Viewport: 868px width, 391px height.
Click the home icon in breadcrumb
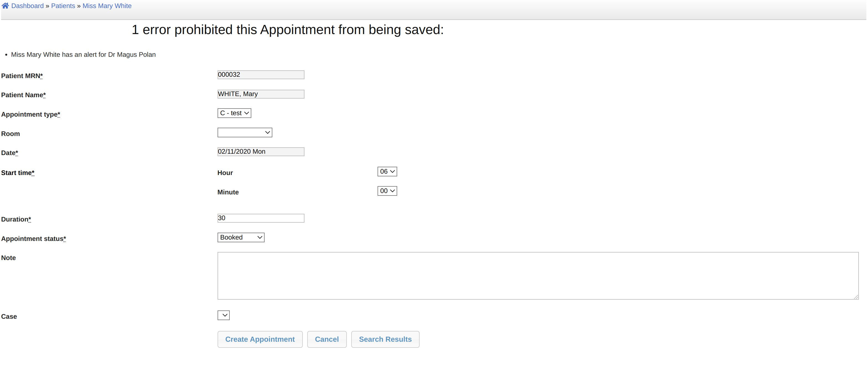coord(5,6)
